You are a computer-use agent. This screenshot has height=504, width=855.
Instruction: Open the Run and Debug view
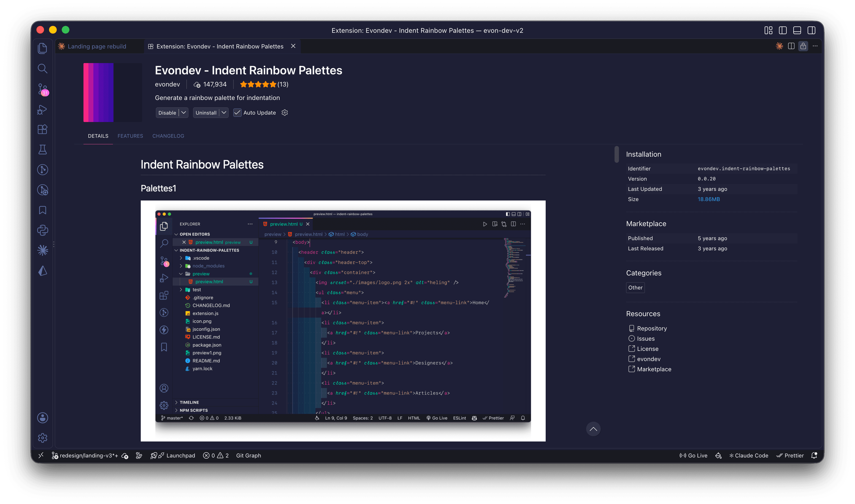tap(42, 109)
